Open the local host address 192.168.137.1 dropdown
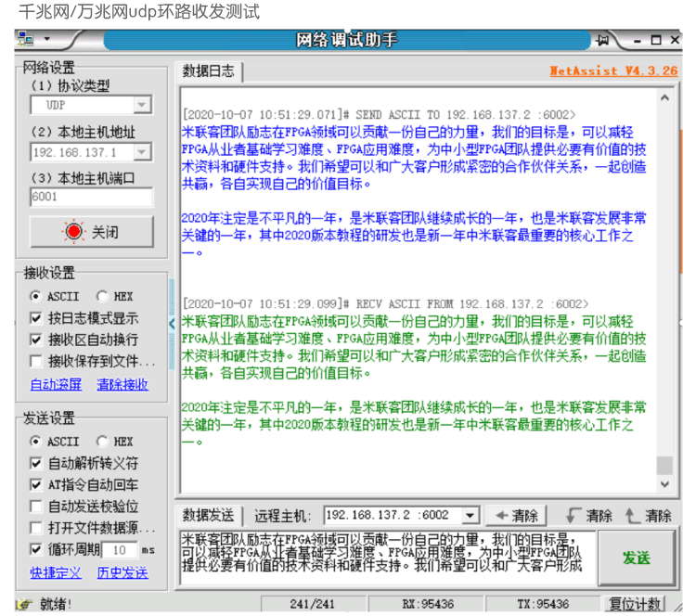Screen dimensions: 696x616 pos(142,152)
